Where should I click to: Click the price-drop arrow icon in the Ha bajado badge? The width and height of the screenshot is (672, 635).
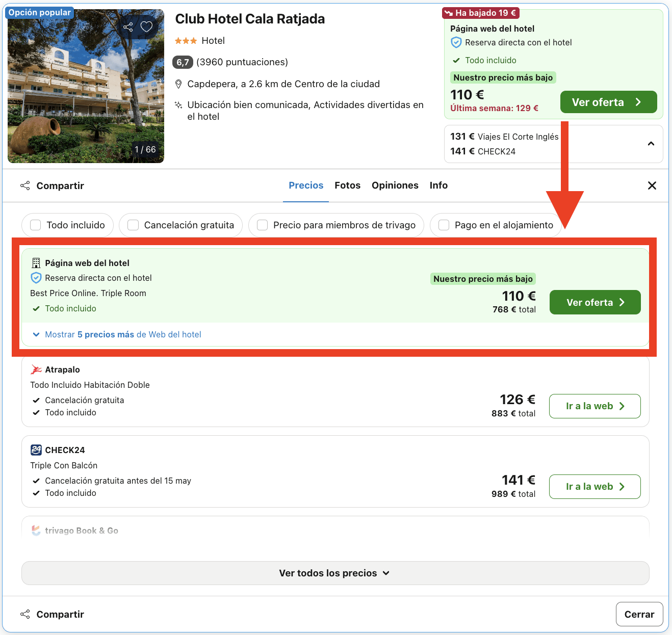(449, 13)
